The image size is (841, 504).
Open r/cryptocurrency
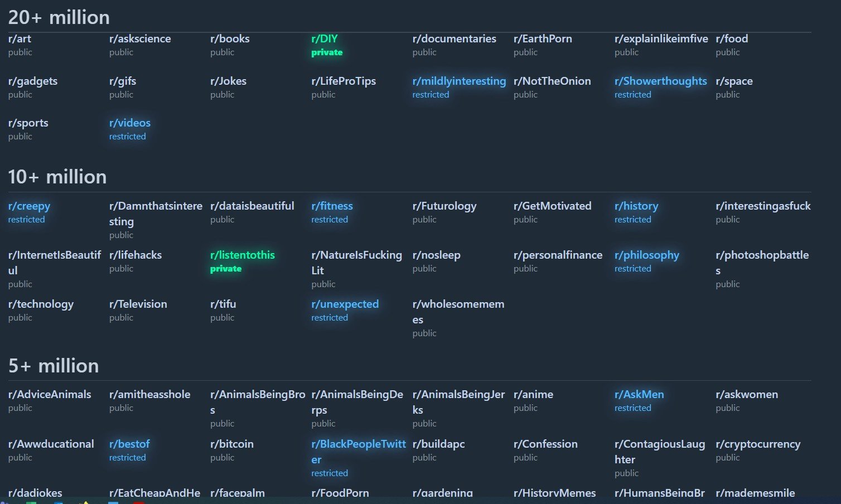pyautogui.click(x=758, y=444)
